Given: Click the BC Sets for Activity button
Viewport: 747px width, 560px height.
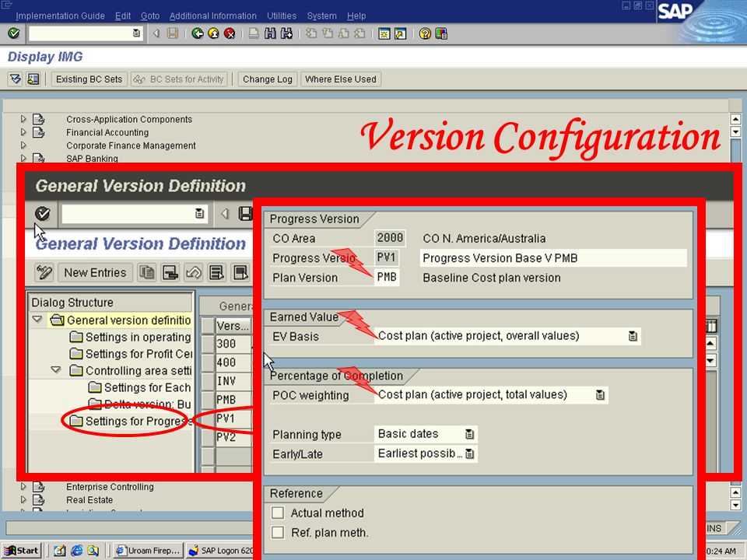Looking at the screenshot, I should [179, 79].
